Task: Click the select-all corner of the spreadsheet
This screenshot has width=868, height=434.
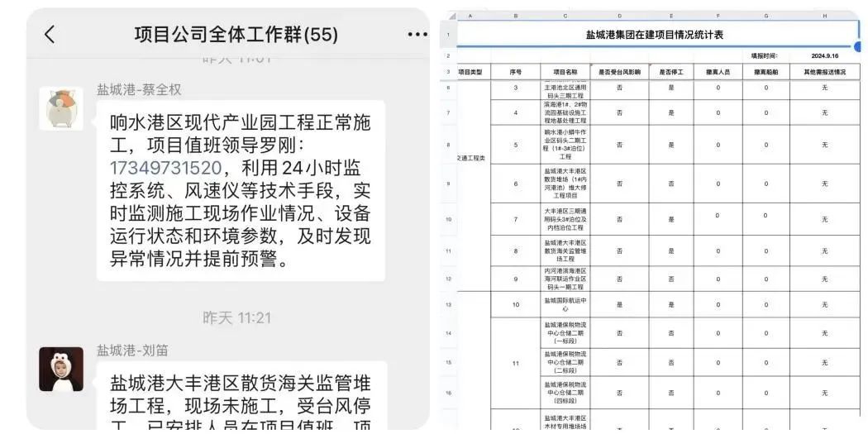Action: point(447,15)
